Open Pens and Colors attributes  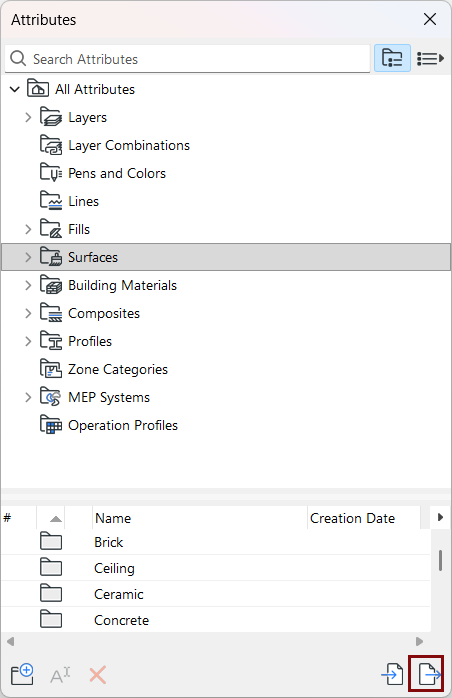(117, 174)
